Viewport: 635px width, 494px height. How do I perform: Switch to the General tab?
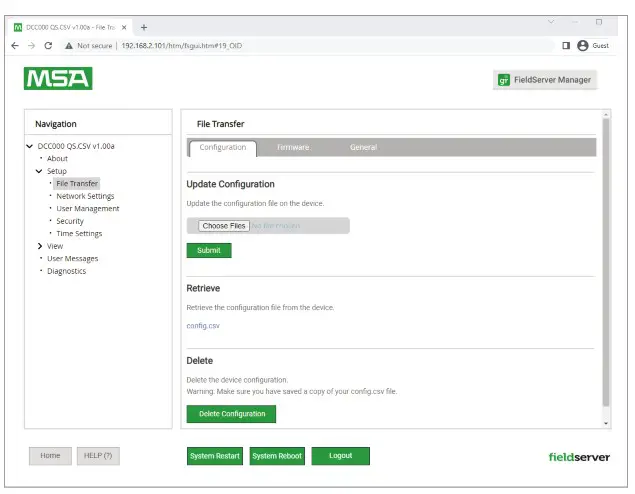coord(363,148)
